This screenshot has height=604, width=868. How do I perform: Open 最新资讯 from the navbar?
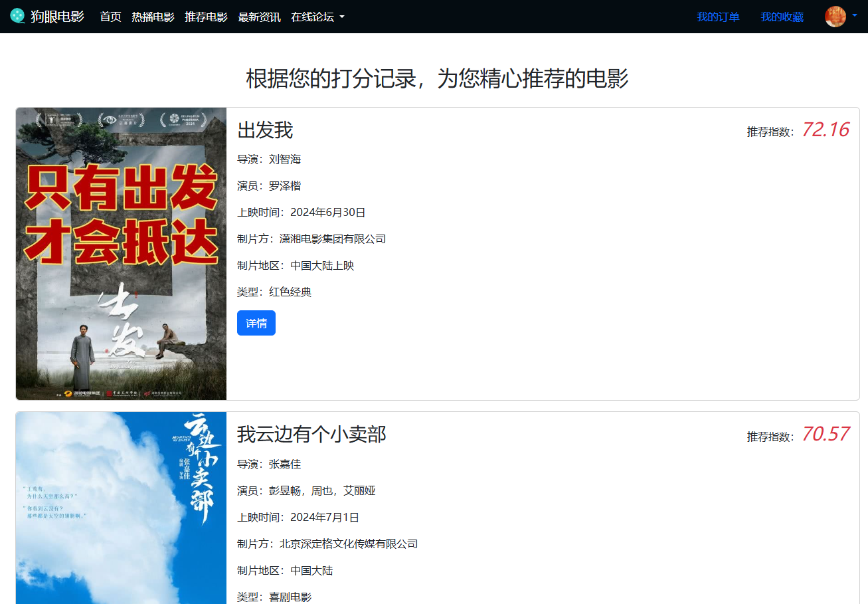(260, 17)
